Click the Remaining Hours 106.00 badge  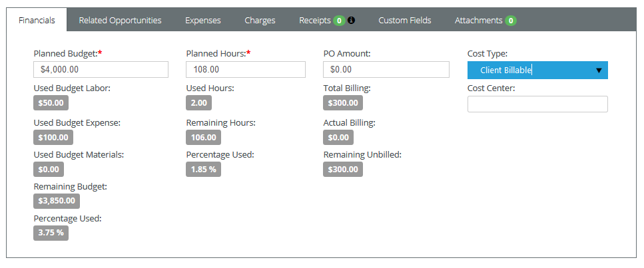click(203, 138)
